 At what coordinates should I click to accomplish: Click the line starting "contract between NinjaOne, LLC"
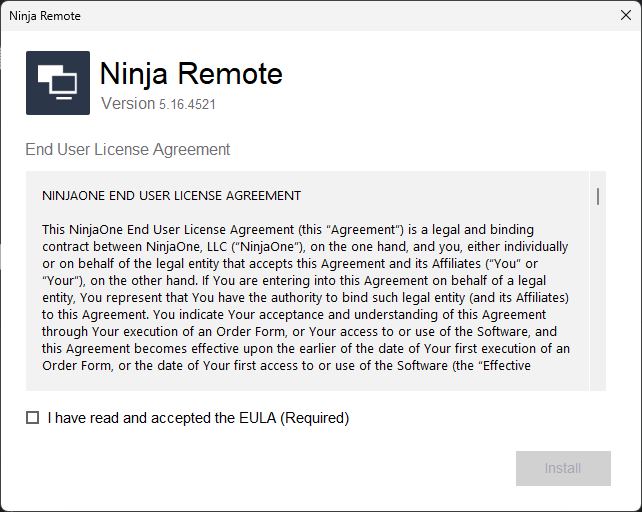[x=304, y=246]
